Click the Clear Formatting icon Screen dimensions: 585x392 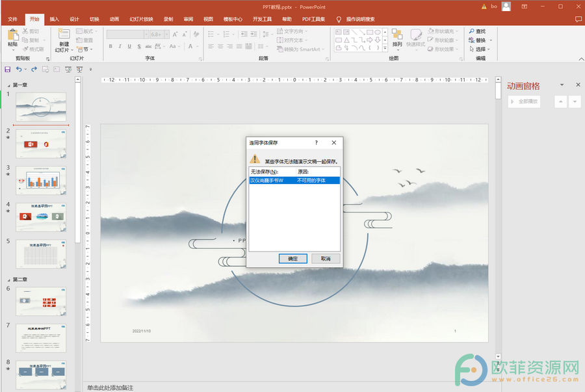[x=196, y=34]
